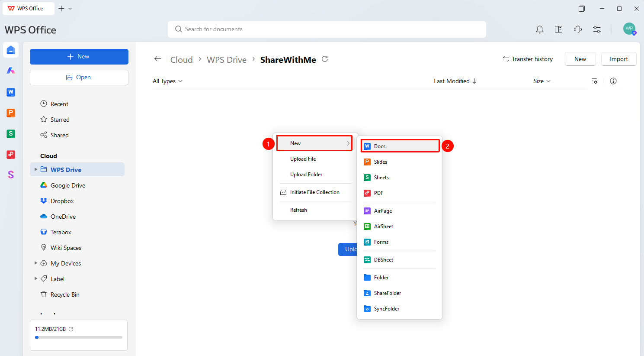The height and width of the screenshot is (356, 644).
Task: Open the global settings sliders icon
Action: pyautogui.click(x=597, y=29)
